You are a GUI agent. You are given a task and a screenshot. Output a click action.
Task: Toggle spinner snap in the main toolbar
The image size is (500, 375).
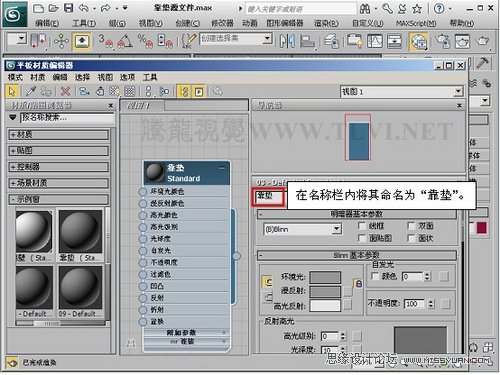click(x=165, y=41)
